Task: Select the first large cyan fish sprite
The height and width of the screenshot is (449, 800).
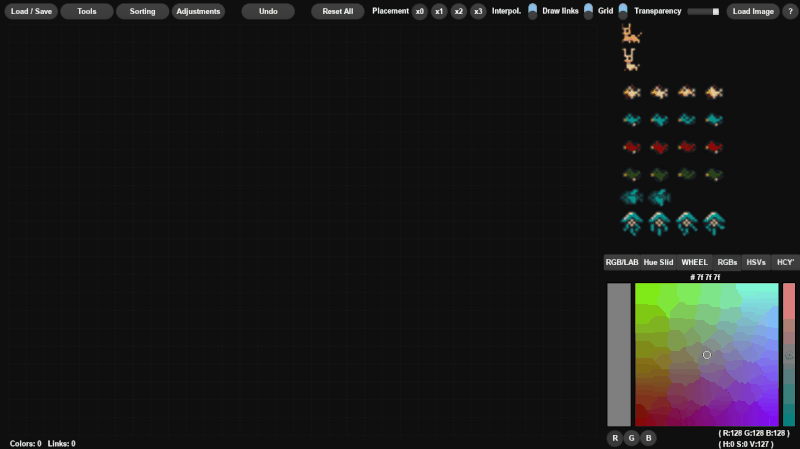Action: click(632, 197)
